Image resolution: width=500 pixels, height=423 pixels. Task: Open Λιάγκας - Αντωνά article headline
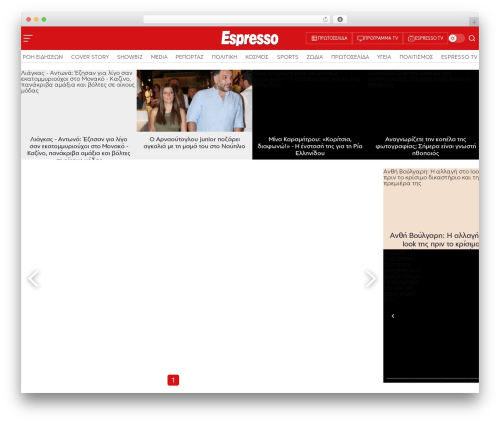tap(79, 147)
